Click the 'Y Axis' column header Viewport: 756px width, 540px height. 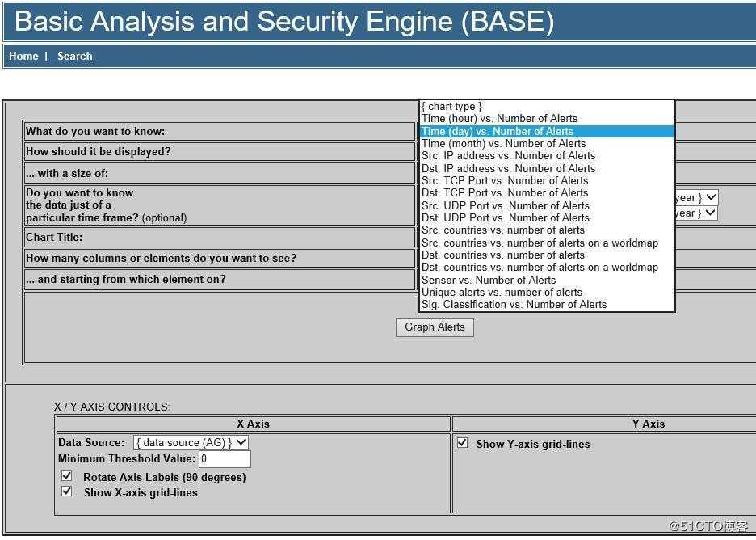(x=649, y=424)
